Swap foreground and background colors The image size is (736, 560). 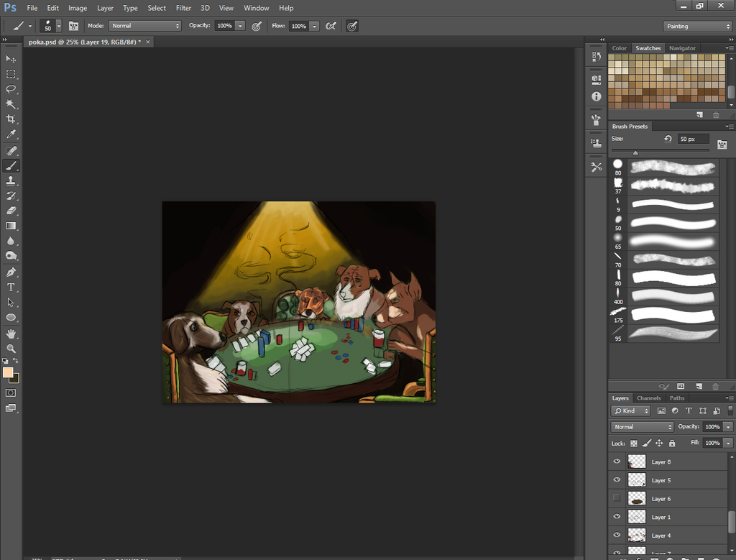pos(16,360)
